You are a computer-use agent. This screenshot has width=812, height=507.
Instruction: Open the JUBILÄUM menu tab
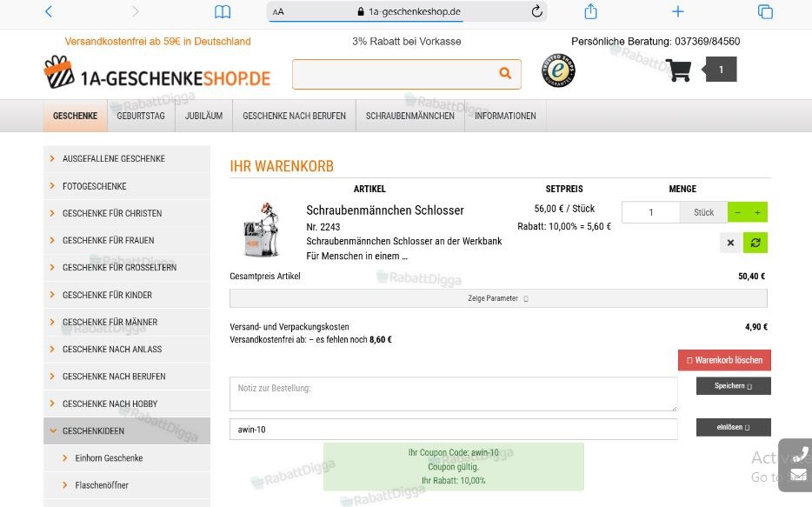(x=204, y=116)
